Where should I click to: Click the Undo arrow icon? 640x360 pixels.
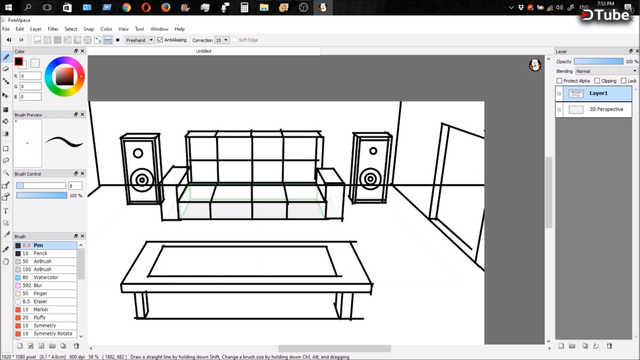pos(9,40)
